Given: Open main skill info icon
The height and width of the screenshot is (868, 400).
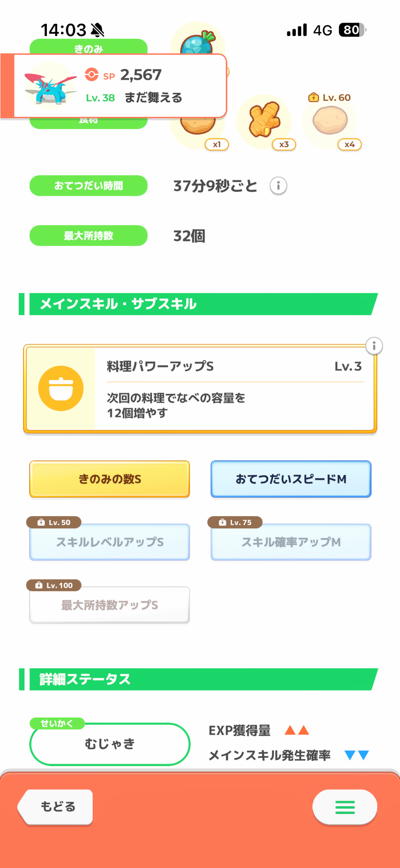Looking at the screenshot, I should click(374, 346).
